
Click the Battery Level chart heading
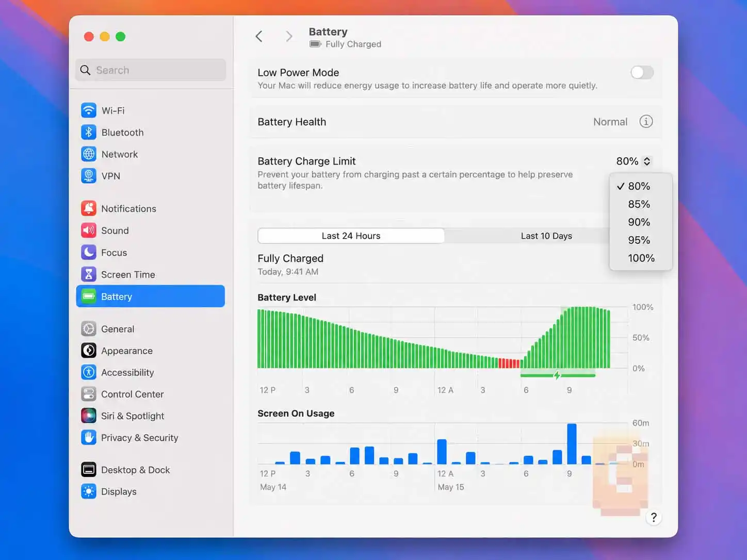(287, 298)
